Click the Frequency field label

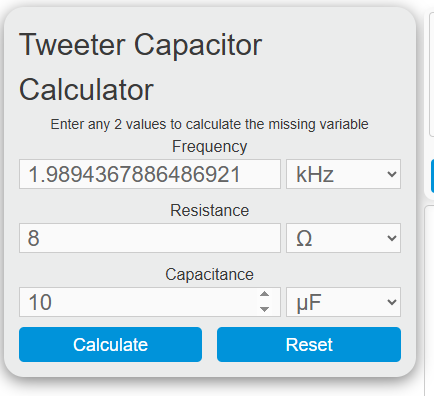[209, 147]
